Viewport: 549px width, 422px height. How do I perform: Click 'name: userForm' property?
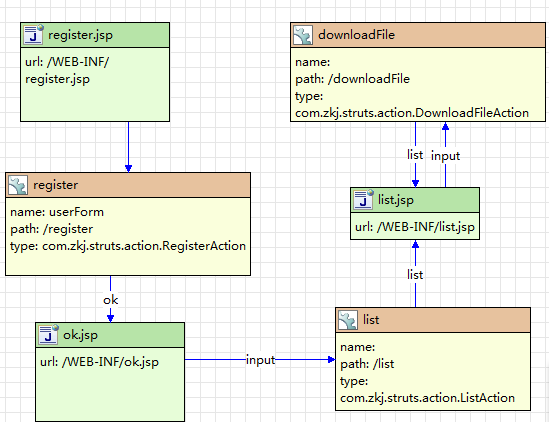57,212
